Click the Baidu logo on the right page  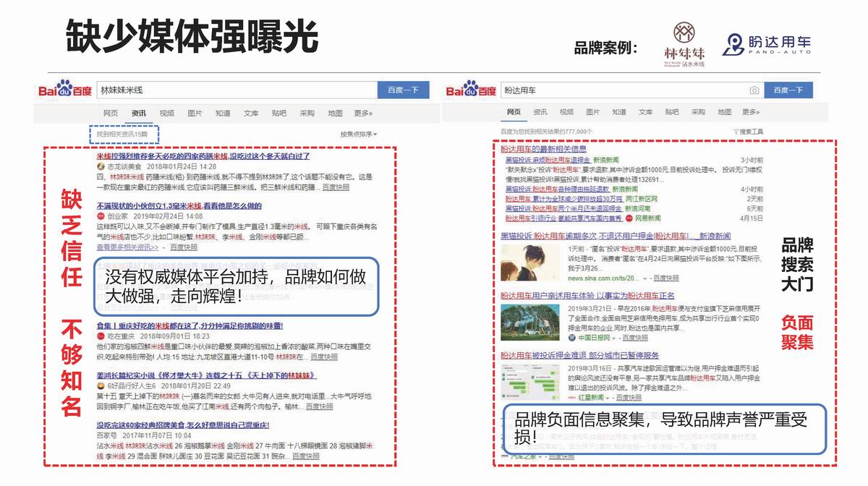[x=472, y=90]
